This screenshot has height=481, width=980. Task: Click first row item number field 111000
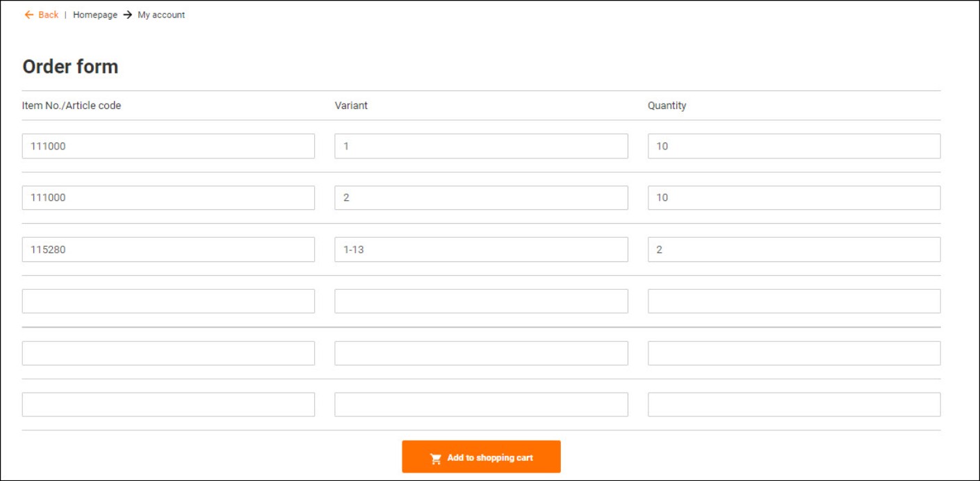click(x=168, y=146)
